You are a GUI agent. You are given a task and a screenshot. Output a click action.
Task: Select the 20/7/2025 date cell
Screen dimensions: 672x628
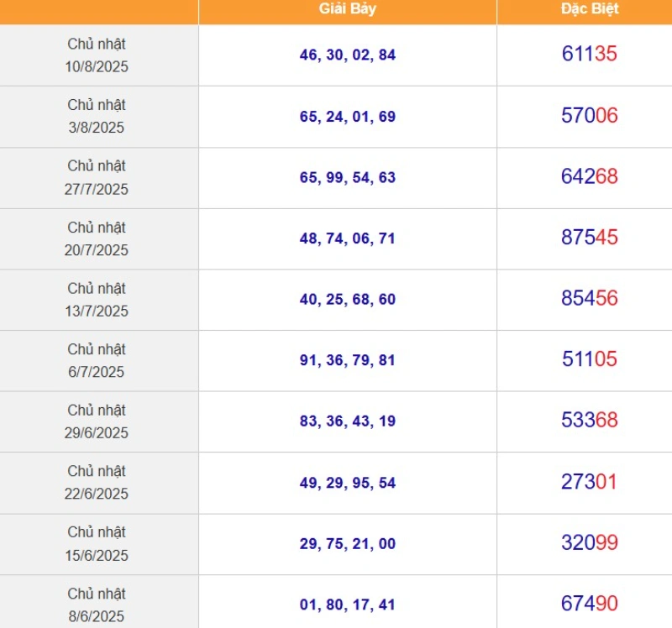click(x=99, y=239)
